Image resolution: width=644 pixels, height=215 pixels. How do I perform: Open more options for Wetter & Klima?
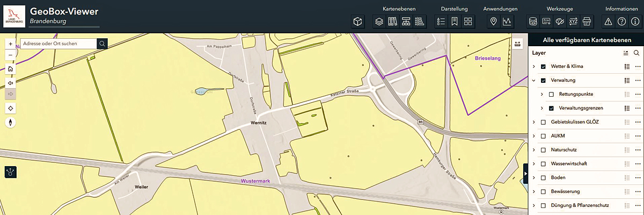point(638,67)
